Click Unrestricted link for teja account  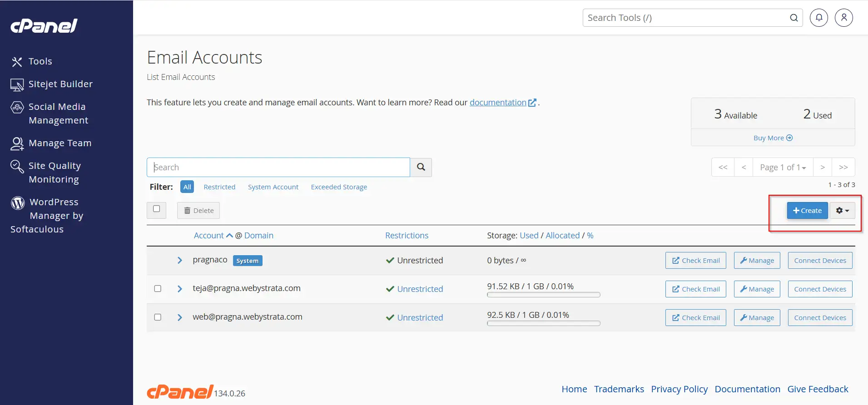coord(420,289)
